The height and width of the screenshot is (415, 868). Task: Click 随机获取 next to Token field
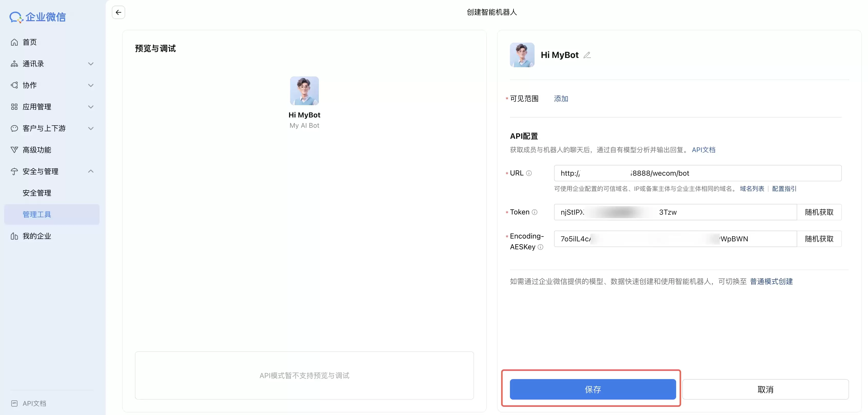pyautogui.click(x=820, y=212)
